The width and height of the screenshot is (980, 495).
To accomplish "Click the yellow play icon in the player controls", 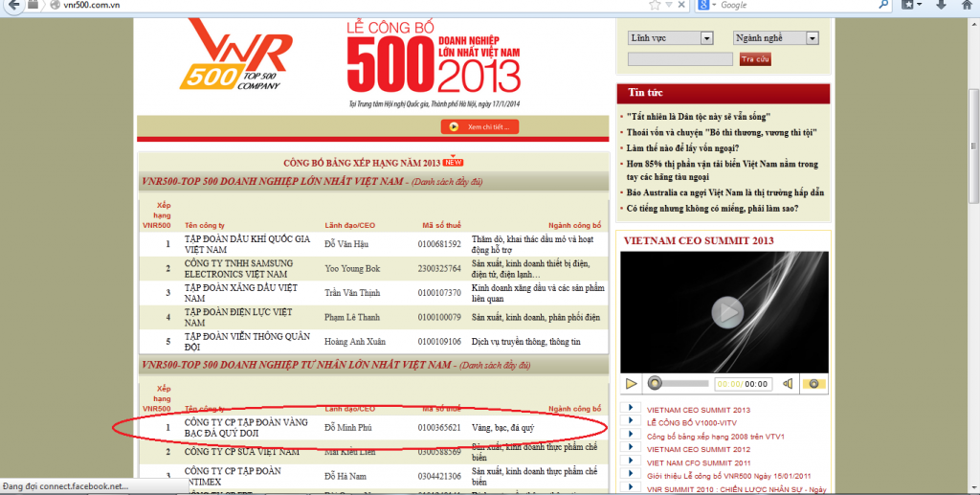I will (x=632, y=384).
